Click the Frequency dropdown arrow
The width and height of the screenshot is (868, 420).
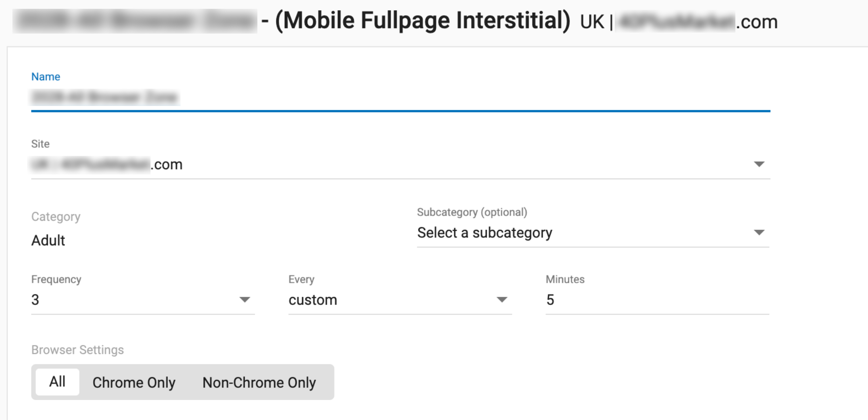(x=245, y=300)
